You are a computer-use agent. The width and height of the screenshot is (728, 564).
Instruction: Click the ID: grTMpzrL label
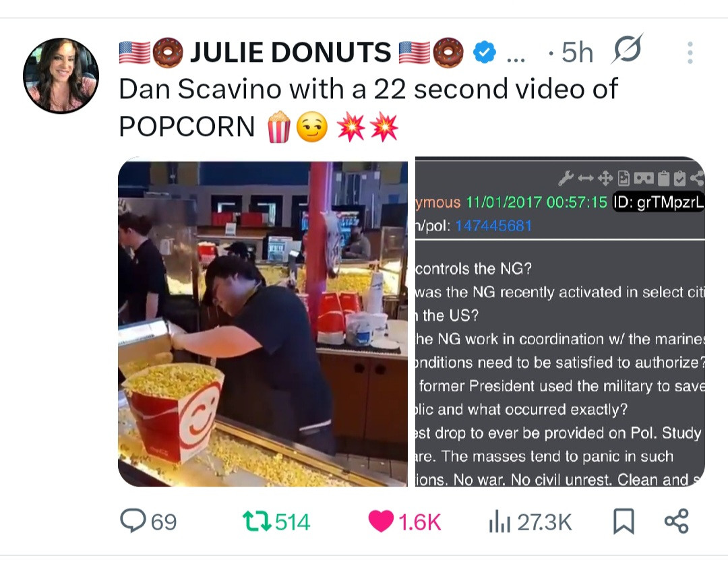tap(659, 202)
